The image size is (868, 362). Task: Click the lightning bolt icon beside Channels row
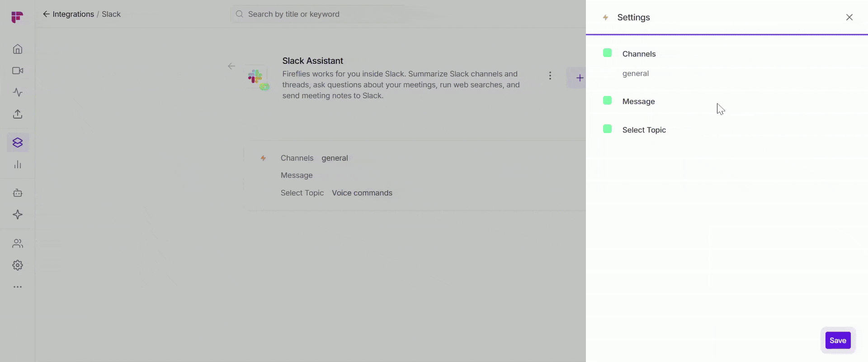pyautogui.click(x=263, y=158)
